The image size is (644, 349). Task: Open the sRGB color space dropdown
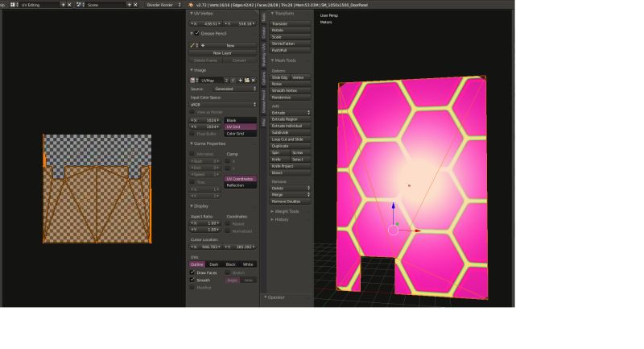223,105
